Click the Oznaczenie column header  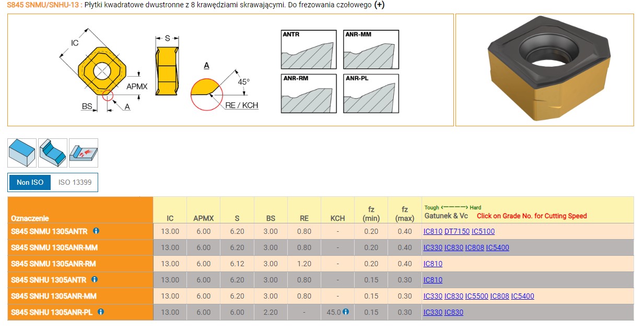pyautogui.click(x=30, y=218)
